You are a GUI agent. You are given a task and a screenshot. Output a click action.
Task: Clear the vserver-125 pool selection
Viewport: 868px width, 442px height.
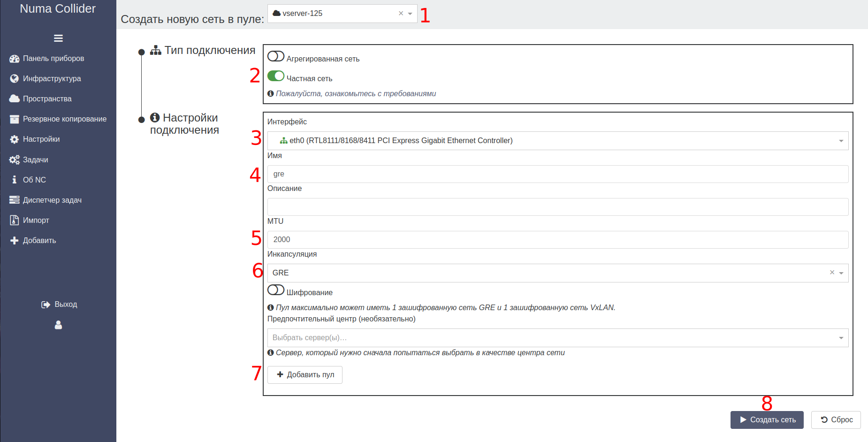(x=401, y=14)
